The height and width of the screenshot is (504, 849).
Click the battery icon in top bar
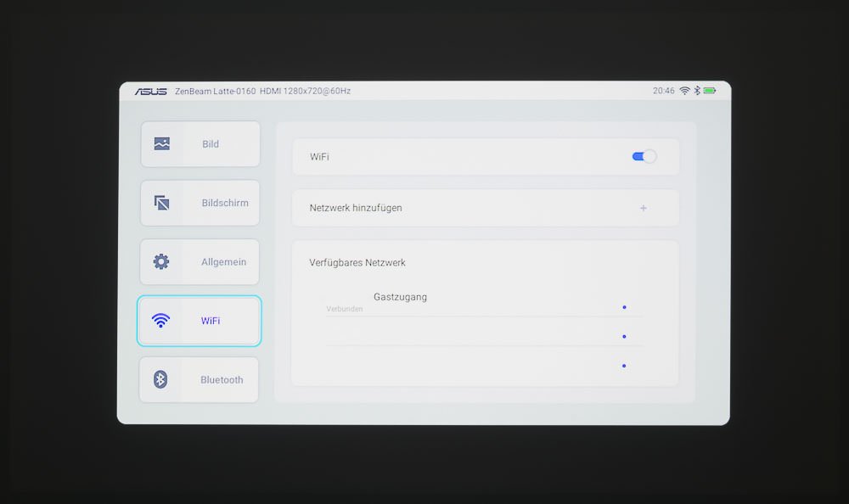tap(710, 91)
